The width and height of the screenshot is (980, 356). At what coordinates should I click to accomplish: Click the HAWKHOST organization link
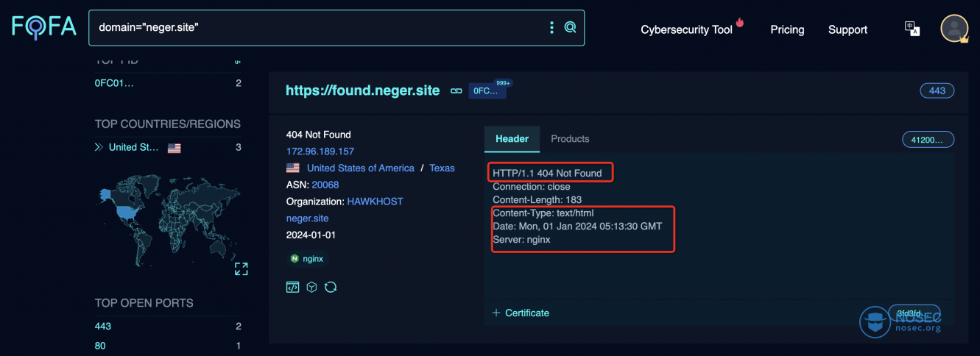[375, 201]
